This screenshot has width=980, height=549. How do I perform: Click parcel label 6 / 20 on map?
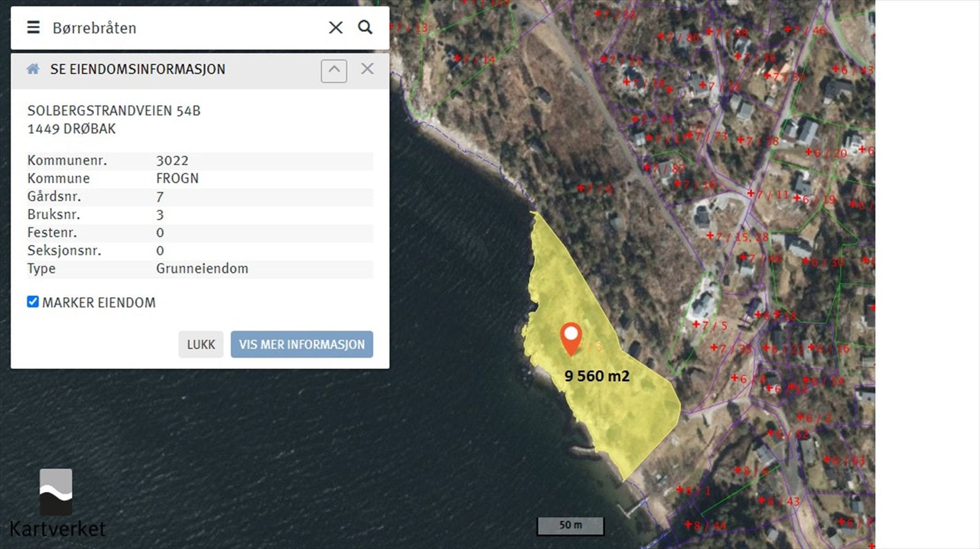coord(826,153)
